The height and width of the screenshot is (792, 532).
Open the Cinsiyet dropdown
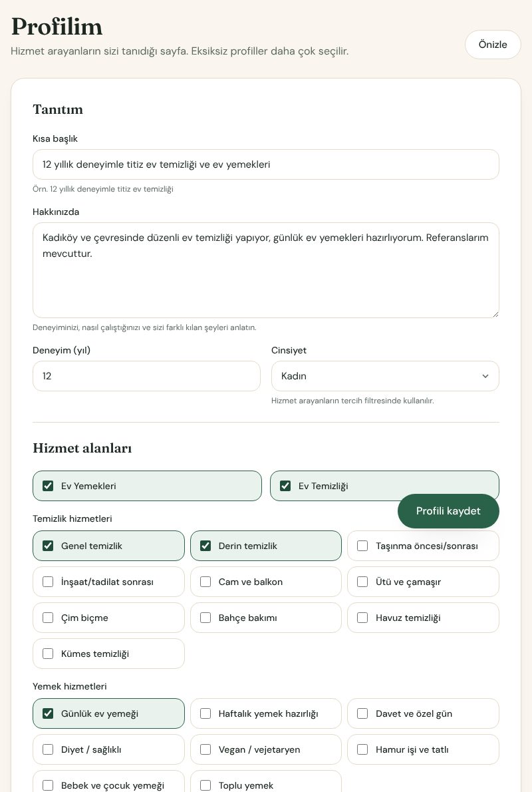(x=385, y=376)
